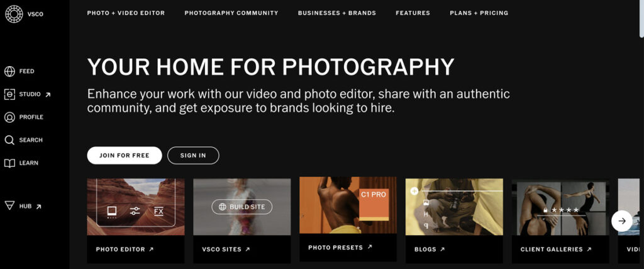644x269 pixels.
Task: Click the Profile text in the sidebar
Action: click(x=31, y=117)
